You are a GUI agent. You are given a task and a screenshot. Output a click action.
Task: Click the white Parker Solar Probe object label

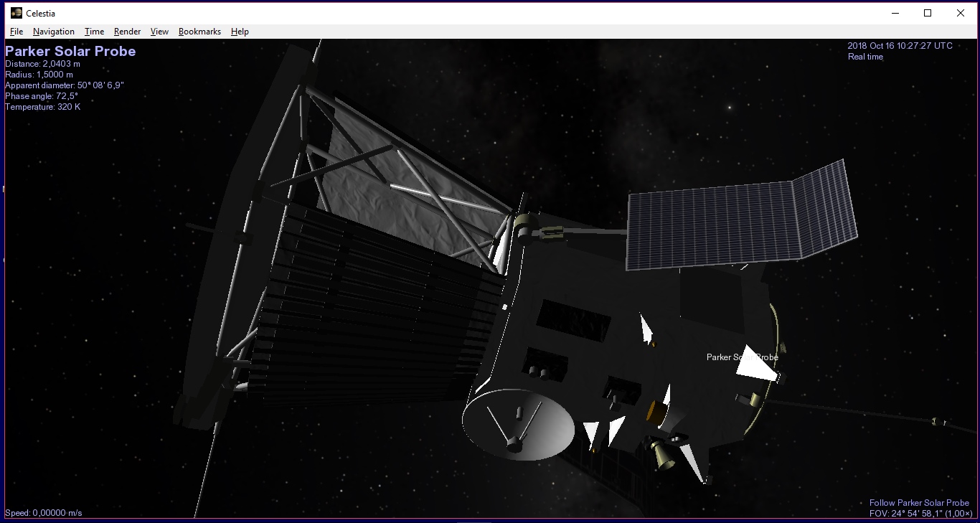pyautogui.click(x=742, y=357)
